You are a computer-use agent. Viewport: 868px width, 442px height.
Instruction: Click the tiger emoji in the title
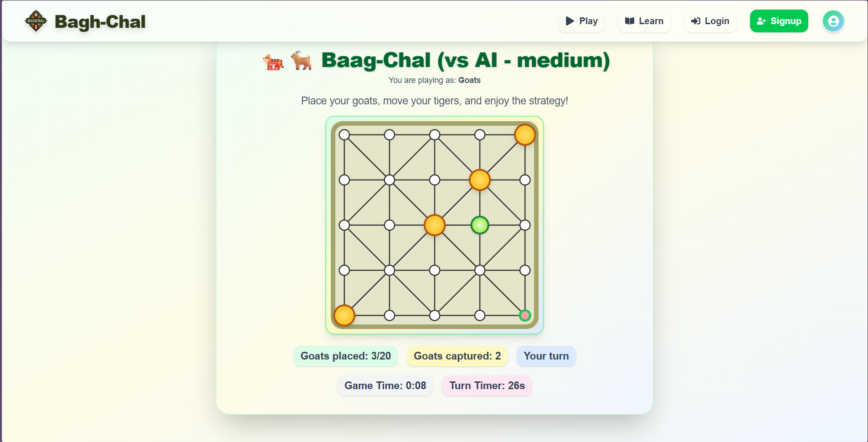point(273,62)
